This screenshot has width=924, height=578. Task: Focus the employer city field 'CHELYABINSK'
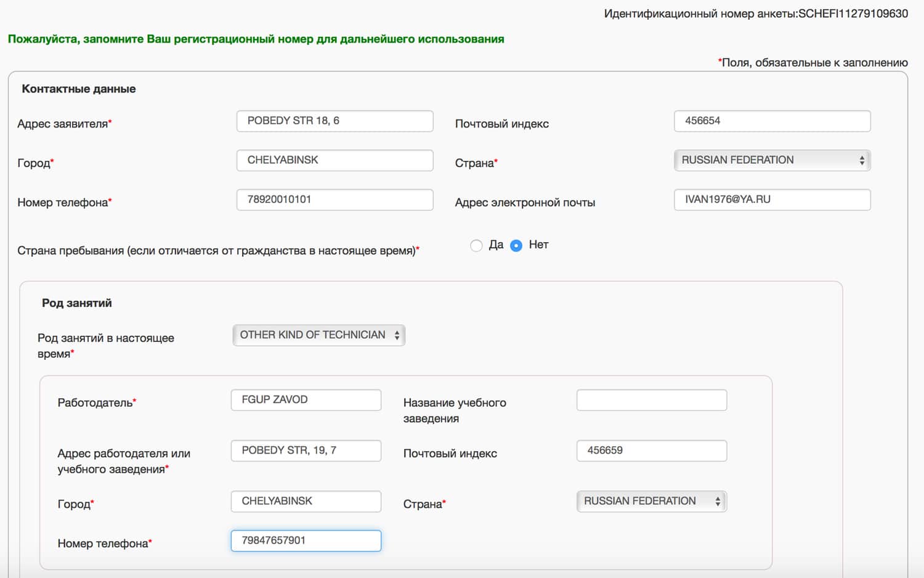tap(306, 502)
